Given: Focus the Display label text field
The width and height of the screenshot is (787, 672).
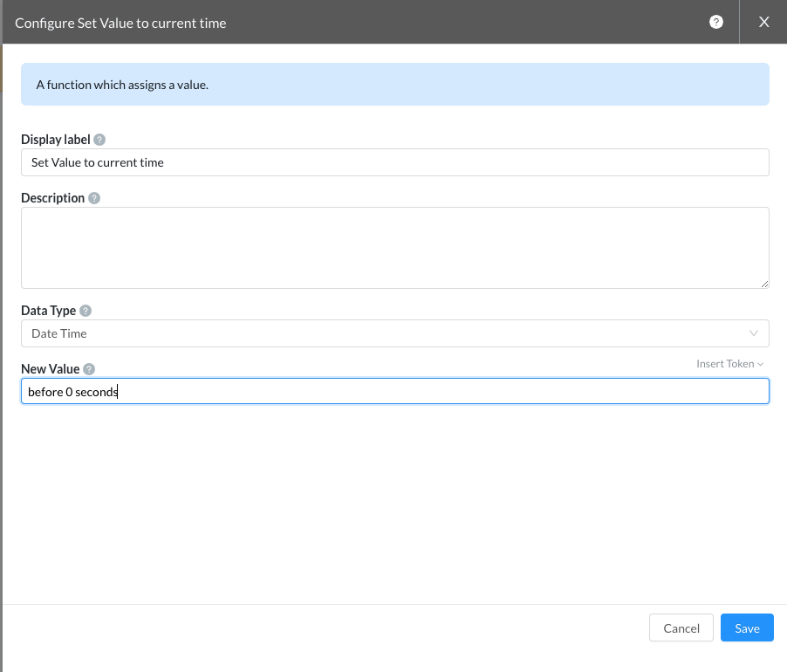Looking at the screenshot, I should click(x=394, y=162).
